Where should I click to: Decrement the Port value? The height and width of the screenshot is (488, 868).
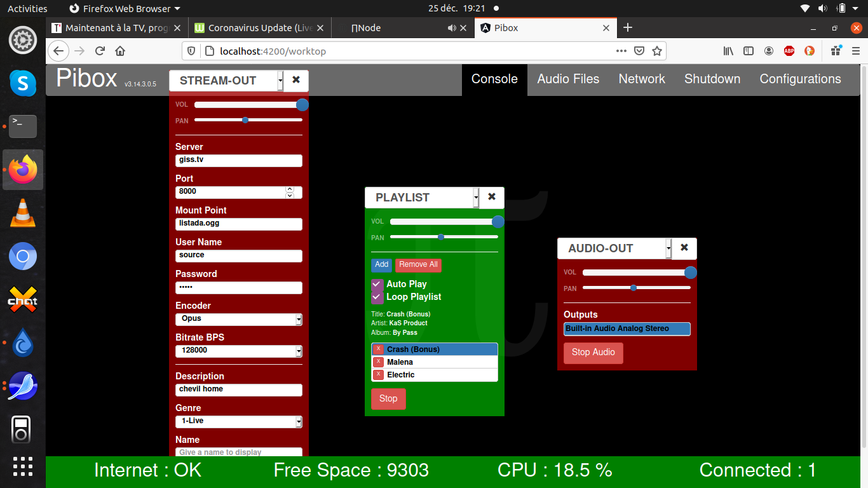click(290, 195)
